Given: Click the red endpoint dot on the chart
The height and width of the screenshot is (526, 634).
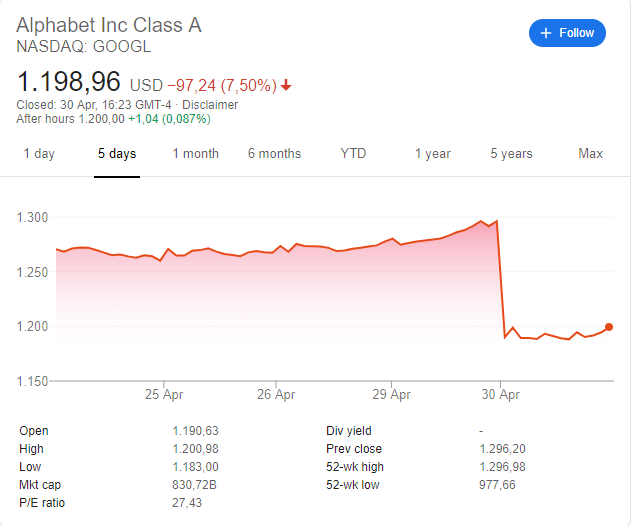Looking at the screenshot, I should pyautogui.click(x=609, y=327).
